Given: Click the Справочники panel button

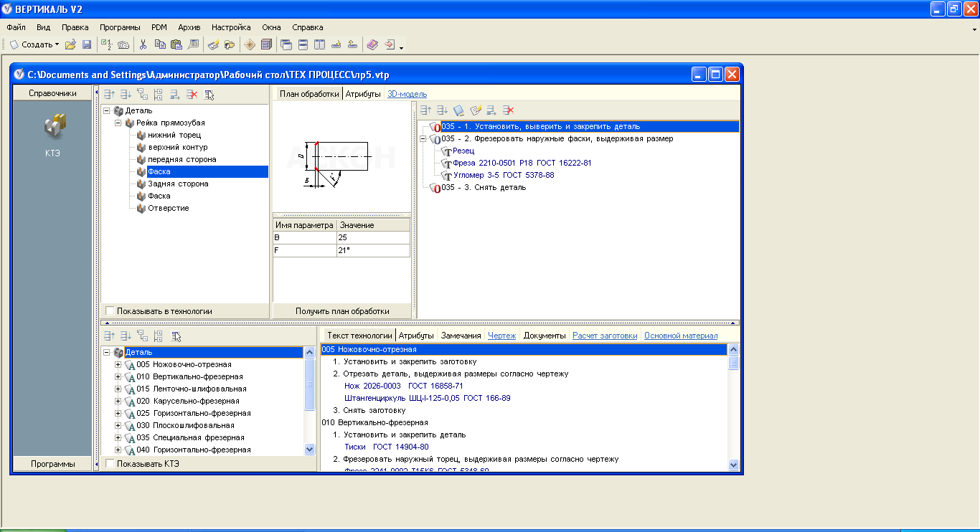Looking at the screenshot, I should tap(52, 93).
